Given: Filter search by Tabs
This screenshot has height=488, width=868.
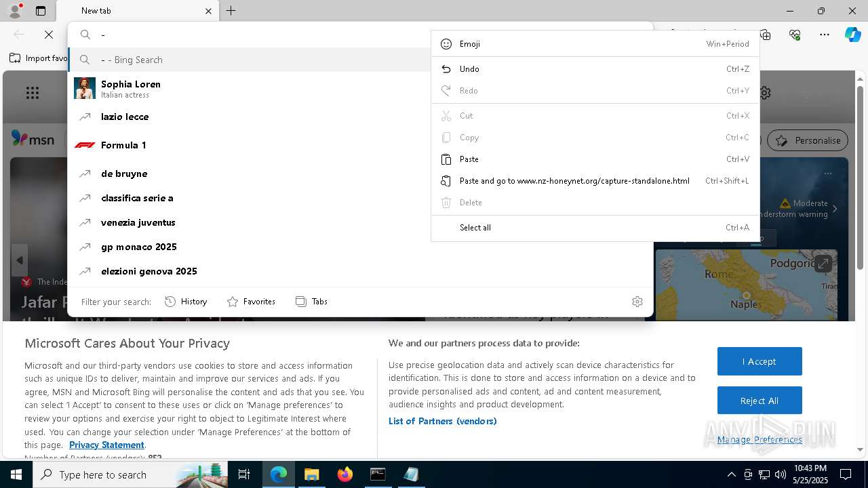Looking at the screenshot, I should coord(312,302).
